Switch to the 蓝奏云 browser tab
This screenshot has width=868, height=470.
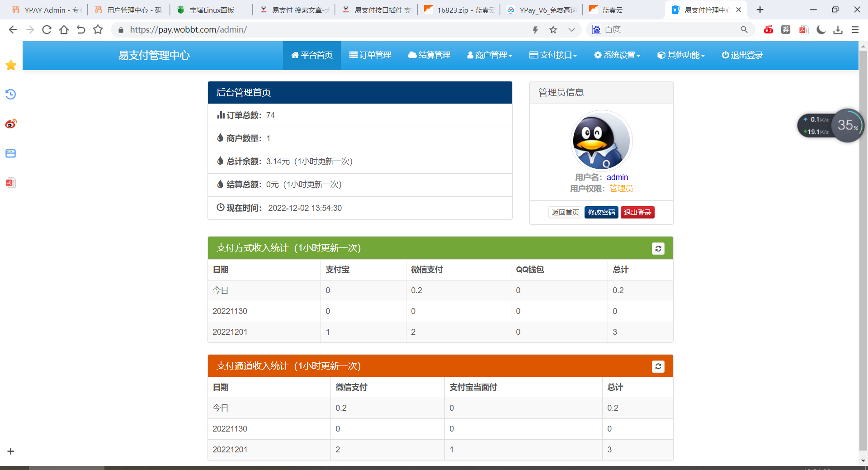point(613,9)
